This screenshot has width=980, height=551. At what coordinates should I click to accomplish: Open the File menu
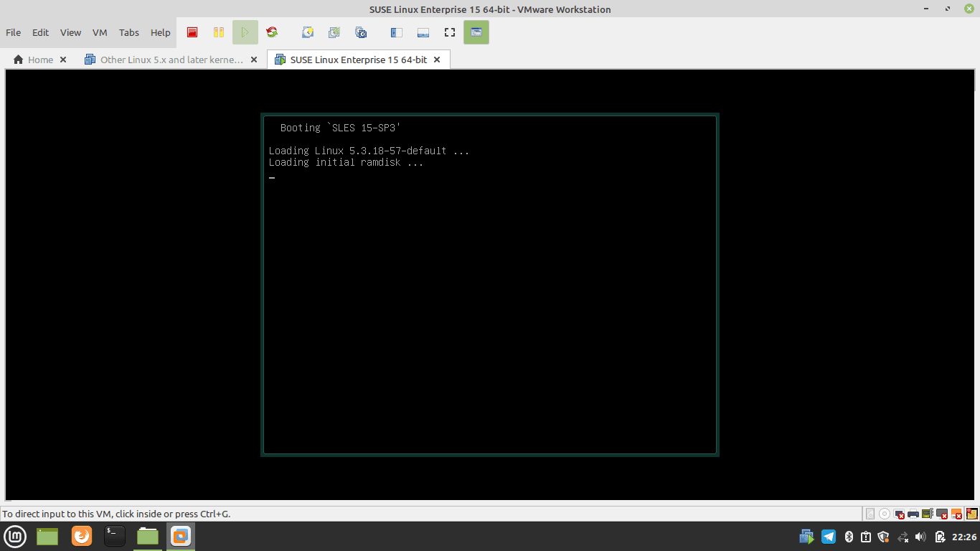pyautogui.click(x=14, y=32)
